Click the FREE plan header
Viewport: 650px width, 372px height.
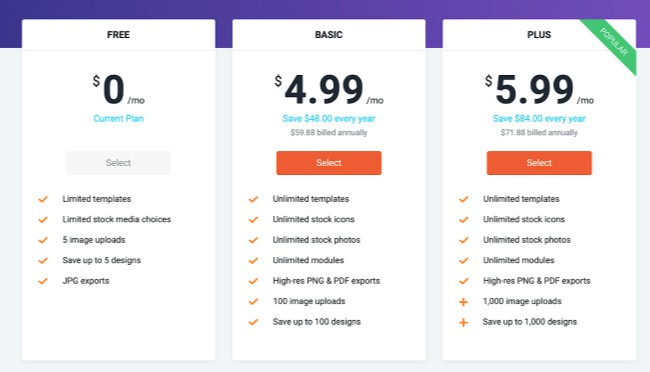pos(119,35)
